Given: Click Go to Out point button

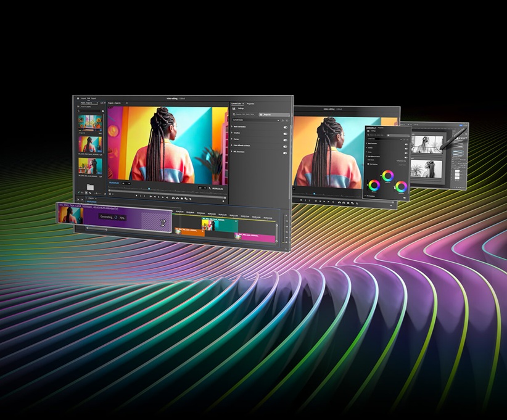Looking at the screenshot, I should 167,197.
